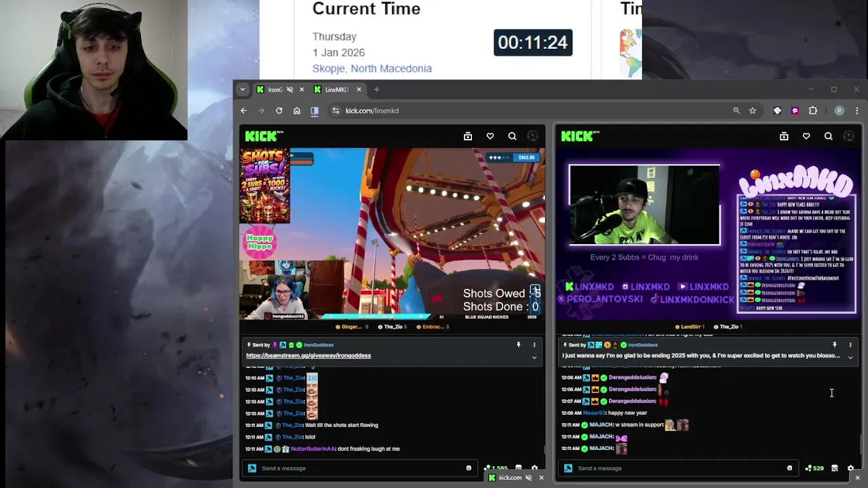
Task: Open left chat settings gear
Action: point(534,468)
